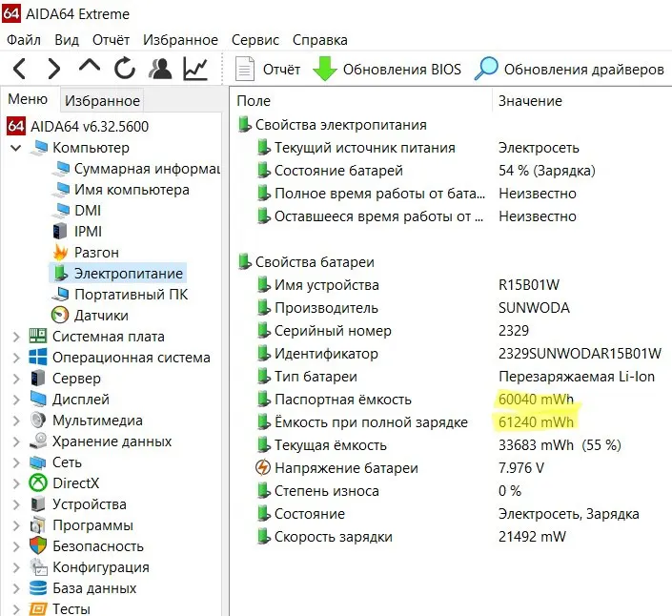Expand the Мультимедиа node

[x=16, y=421]
